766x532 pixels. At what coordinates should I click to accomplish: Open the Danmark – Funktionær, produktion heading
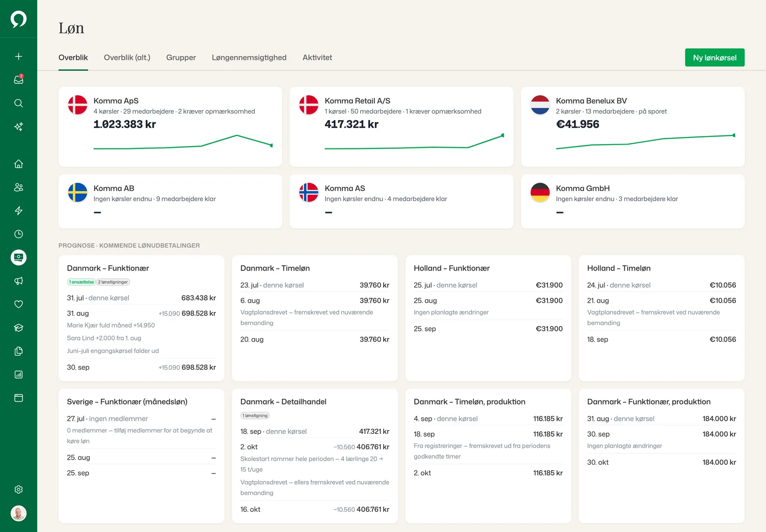(x=649, y=402)
